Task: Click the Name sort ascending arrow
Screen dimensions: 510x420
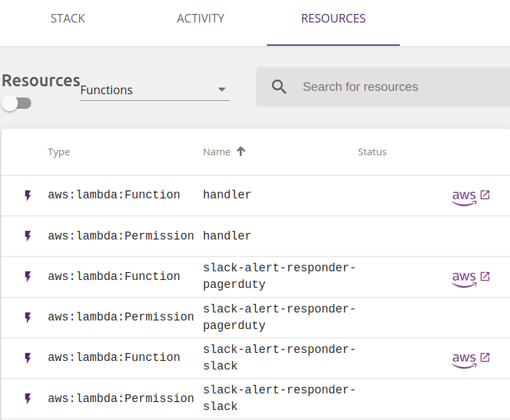Action: (x=240, y=151)
